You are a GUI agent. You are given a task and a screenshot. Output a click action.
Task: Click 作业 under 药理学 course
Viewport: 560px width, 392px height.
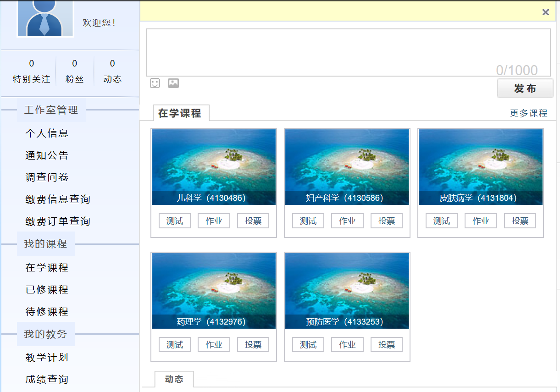pyautogui.click(x=214, y=345)
